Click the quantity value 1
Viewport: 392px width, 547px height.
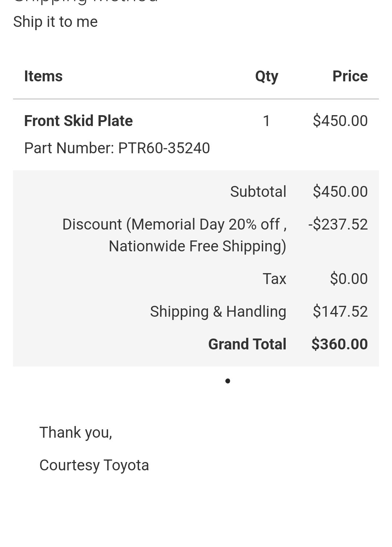coord(266,121)
